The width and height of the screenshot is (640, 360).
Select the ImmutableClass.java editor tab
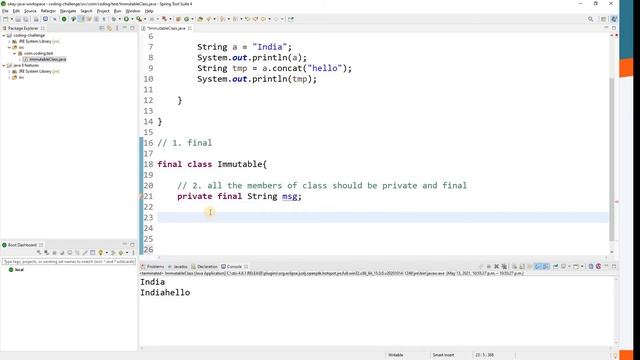(166, 28)
